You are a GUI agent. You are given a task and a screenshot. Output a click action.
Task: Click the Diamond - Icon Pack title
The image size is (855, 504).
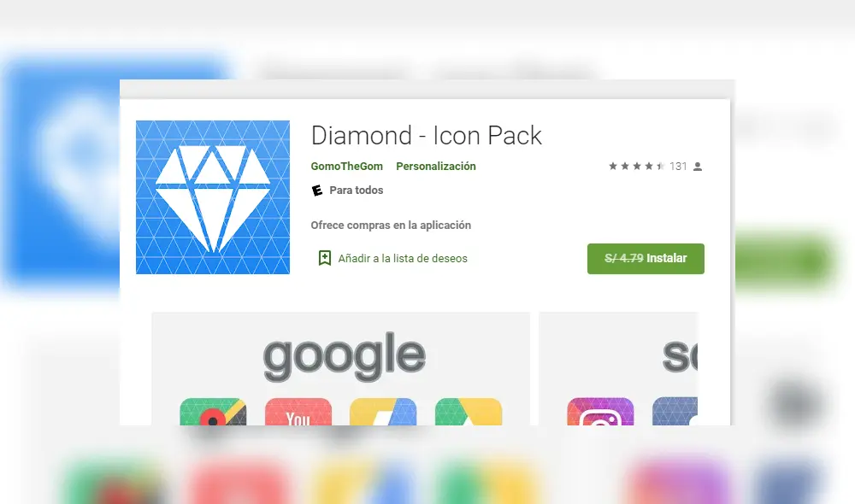[427, 135]
